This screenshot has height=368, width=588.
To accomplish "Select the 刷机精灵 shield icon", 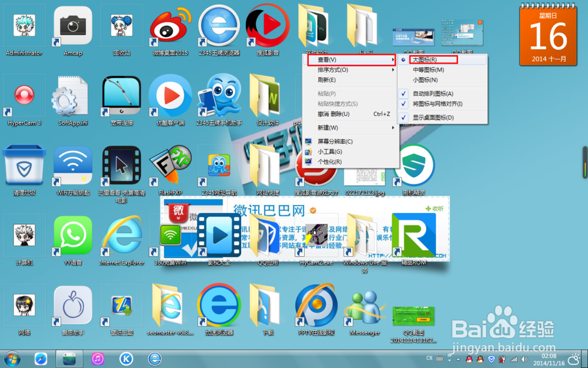I will pyautogui.click(x=413, y=171).
